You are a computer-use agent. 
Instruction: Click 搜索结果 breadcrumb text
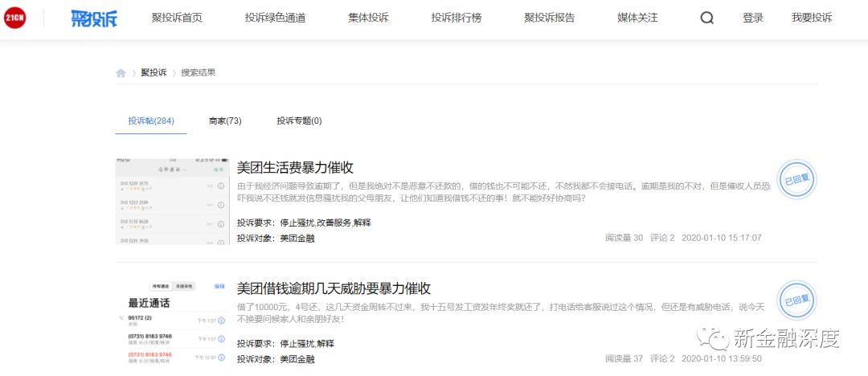[x=199, y=72]
